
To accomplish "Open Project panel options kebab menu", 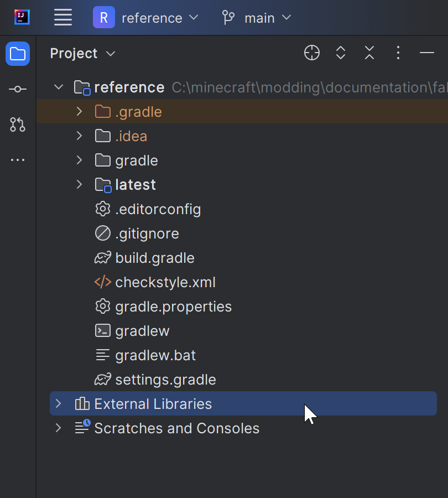I will [398, 53].
